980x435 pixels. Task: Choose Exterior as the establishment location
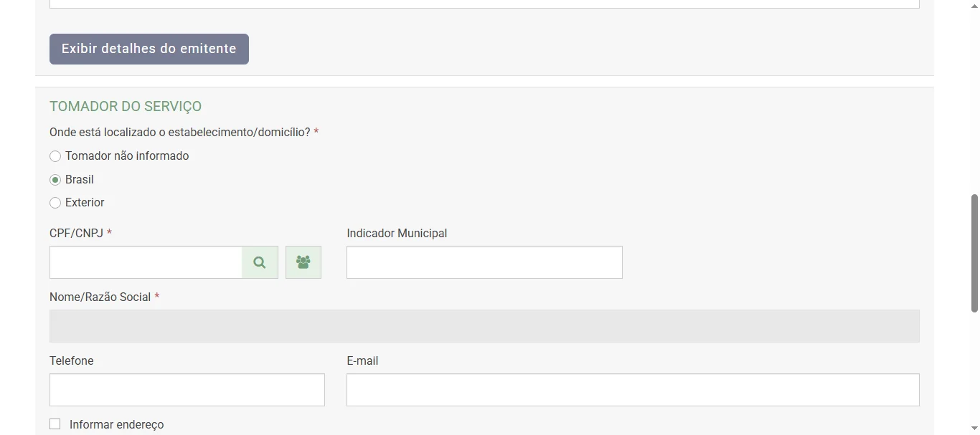point(55,203)
